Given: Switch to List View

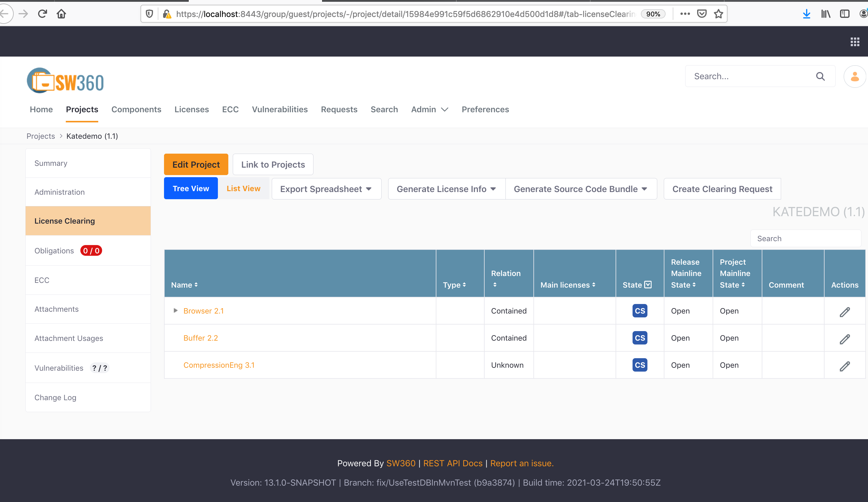Looking at the screenshot, I should tap(243, 188).
